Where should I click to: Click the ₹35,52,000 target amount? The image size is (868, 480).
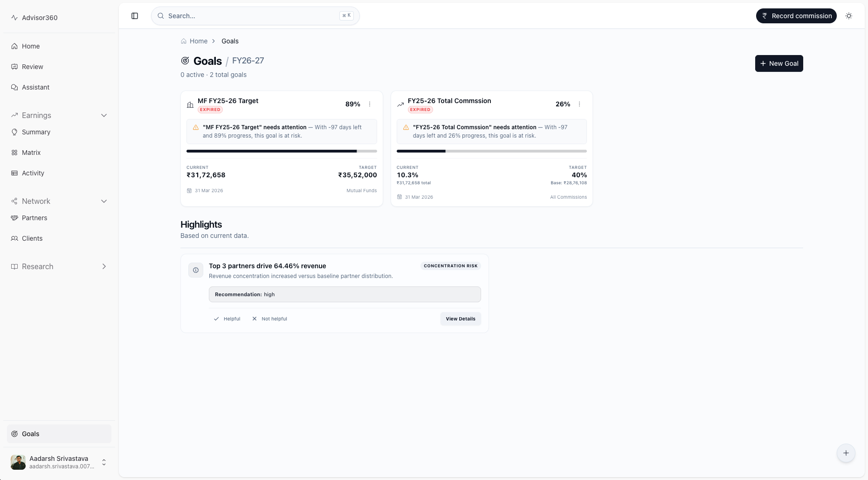click(358, 175)
